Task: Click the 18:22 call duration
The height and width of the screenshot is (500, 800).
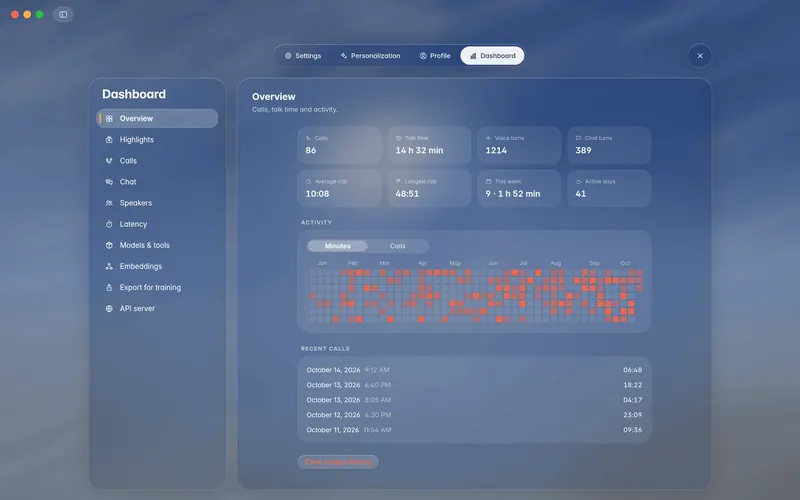Action: point(633,385)
